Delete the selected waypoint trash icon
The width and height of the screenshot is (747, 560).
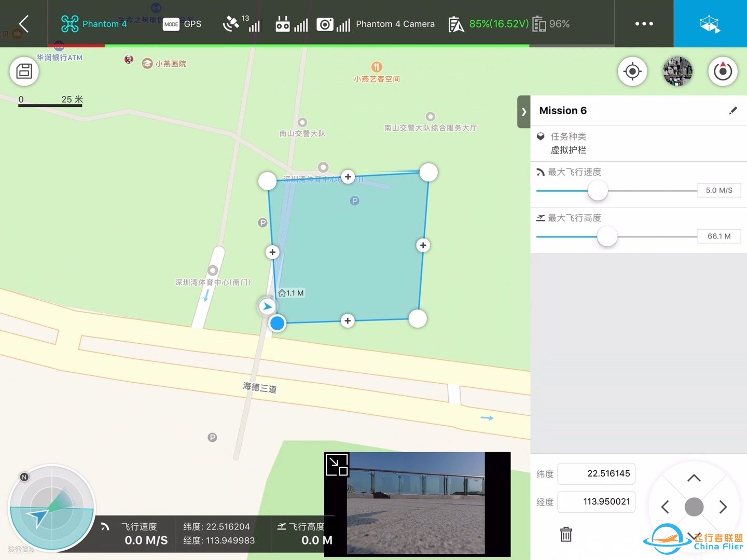tap(566, 534)
